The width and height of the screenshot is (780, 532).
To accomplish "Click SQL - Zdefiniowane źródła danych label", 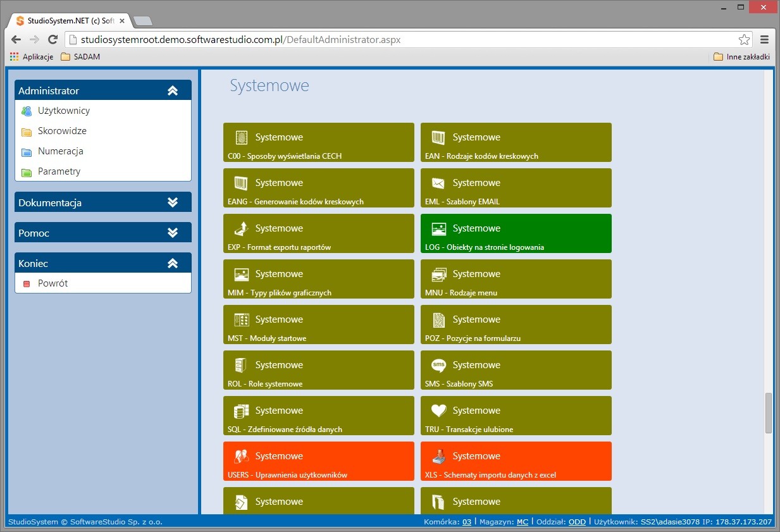I will [285, 430].
